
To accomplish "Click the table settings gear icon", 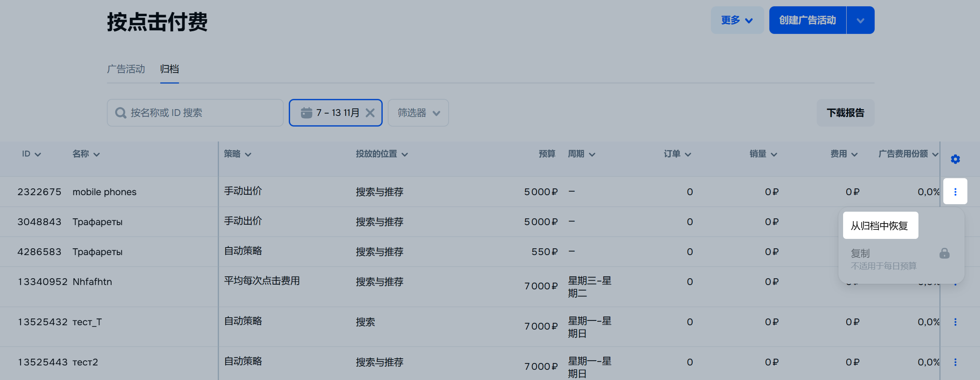I will point(955,159).
